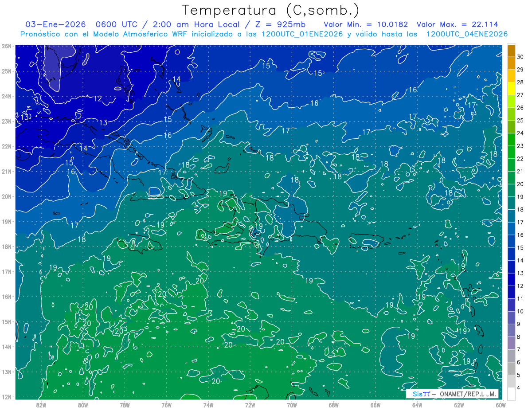Click the "12" contour label on the map

coord(98,98)
